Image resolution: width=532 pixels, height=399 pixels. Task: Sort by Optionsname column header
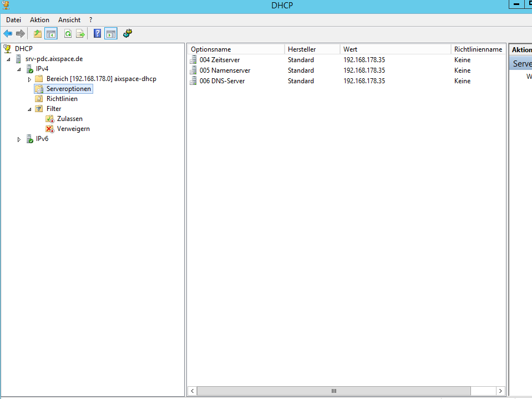coord(236,49)
